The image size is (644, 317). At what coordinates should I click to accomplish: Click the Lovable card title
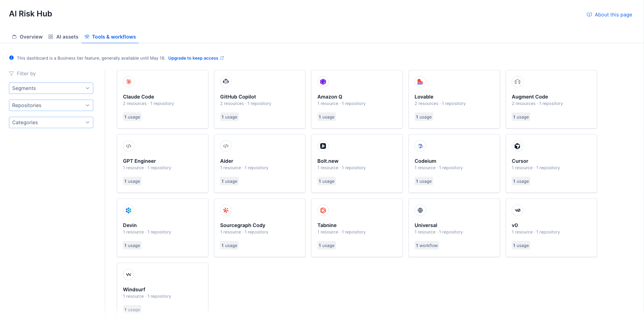(424, 97)
